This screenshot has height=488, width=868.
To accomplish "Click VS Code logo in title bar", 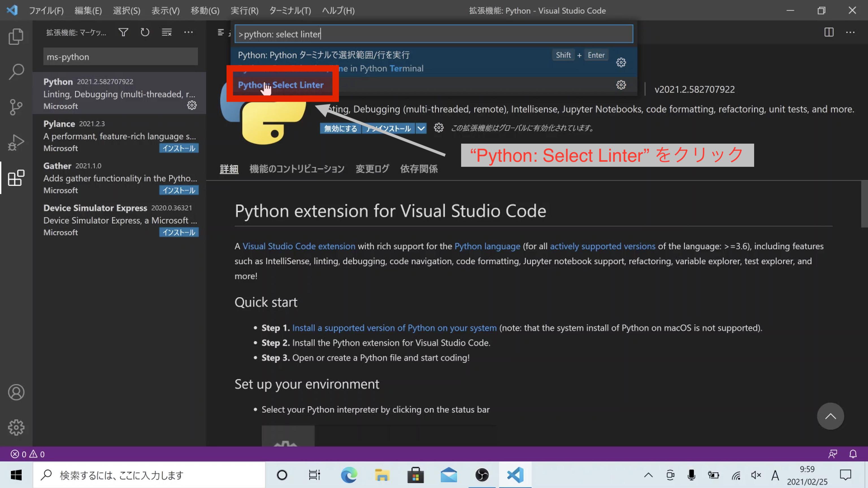I will [12, 10].
